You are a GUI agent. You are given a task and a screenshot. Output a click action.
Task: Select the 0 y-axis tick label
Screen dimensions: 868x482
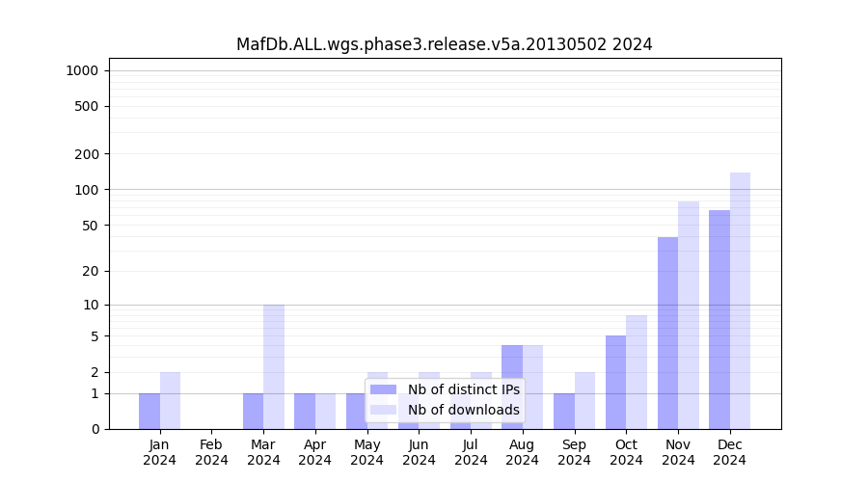point(95,429)
